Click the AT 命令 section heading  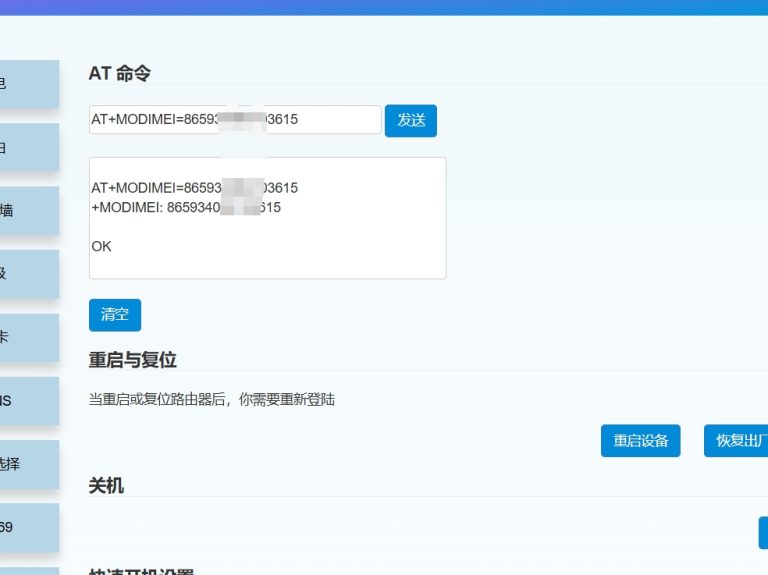120,73
